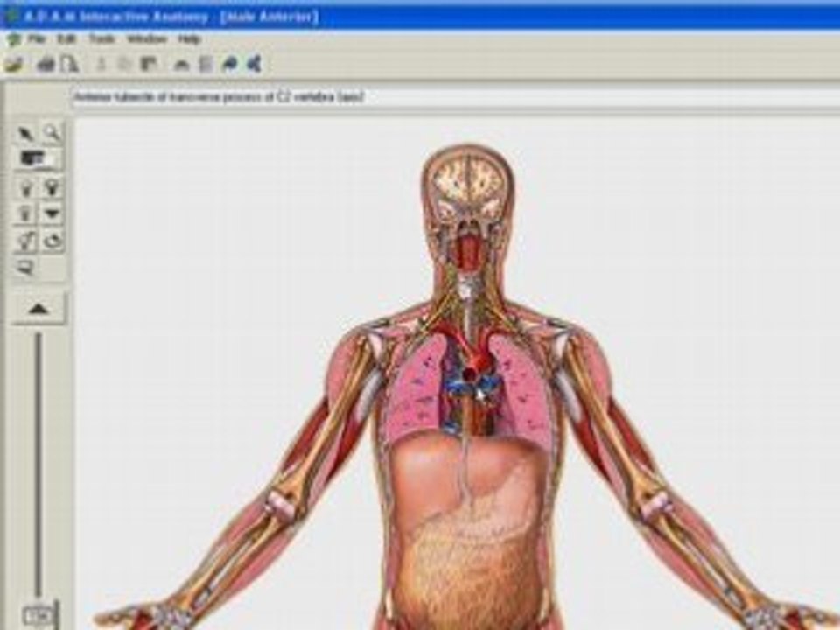The height and width of the screenshot is (630, 840).
Task: Click the up-arrow layer button above slider
Action: click(38, 309)
